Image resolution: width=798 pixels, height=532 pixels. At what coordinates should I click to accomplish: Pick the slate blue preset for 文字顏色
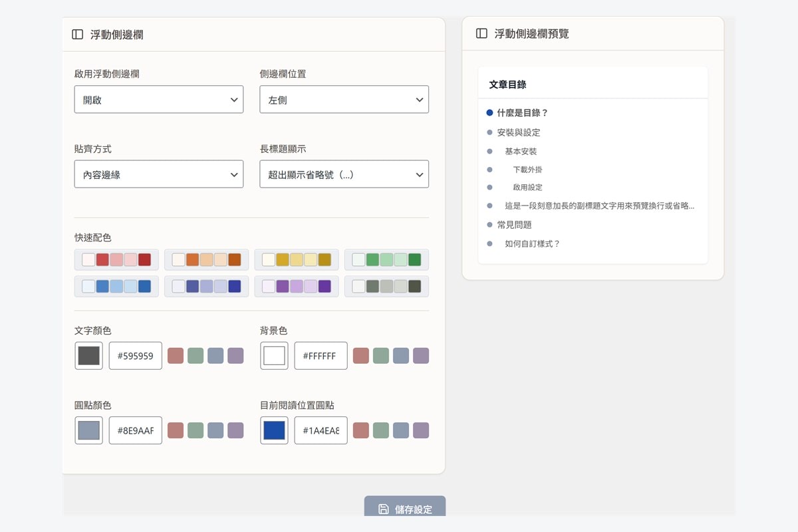click(x=215, y=356)
